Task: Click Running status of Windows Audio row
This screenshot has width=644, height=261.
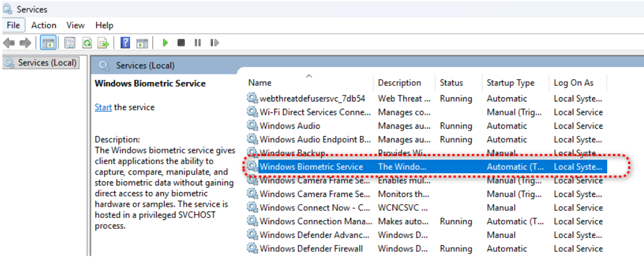Action: tap(456, 126)
